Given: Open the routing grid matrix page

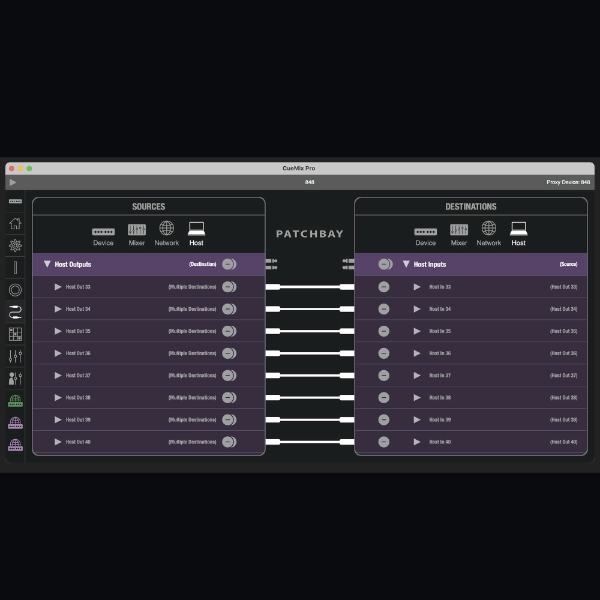Looking at the screenshot, I should point(15,334).
